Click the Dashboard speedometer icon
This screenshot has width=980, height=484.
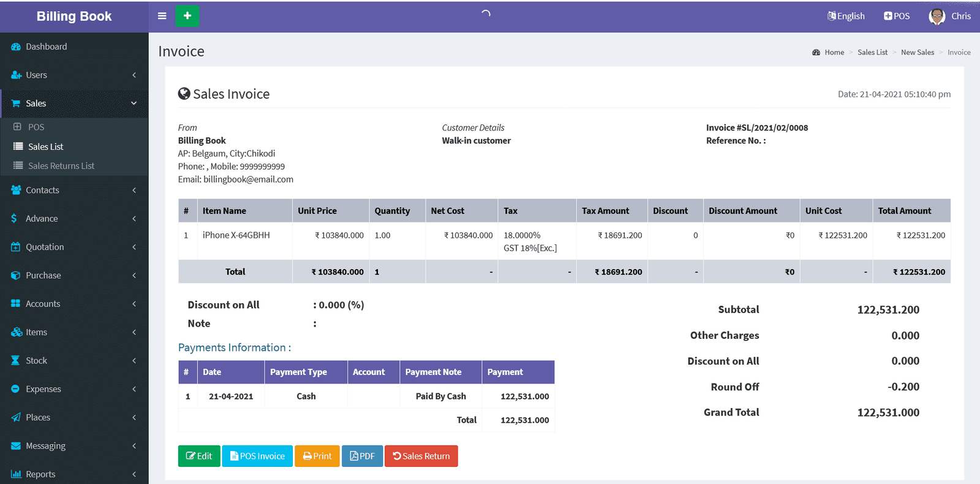point(16,47)
